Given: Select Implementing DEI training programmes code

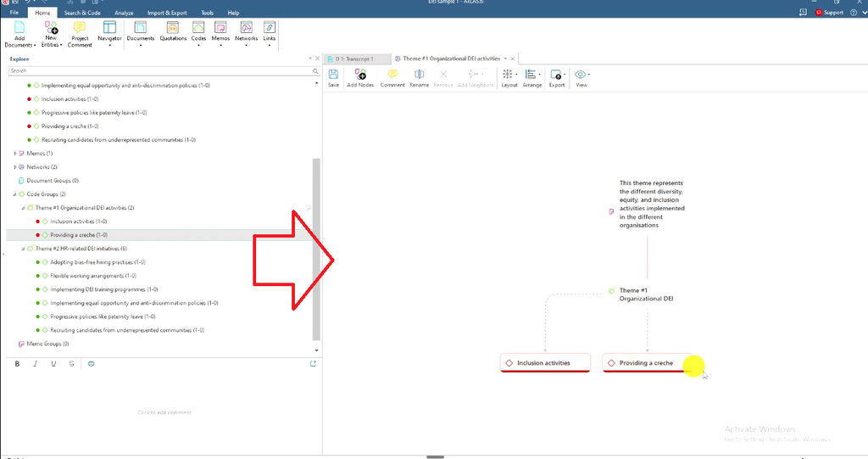Looking at the screenshot, I should click(x=104, y=289).
